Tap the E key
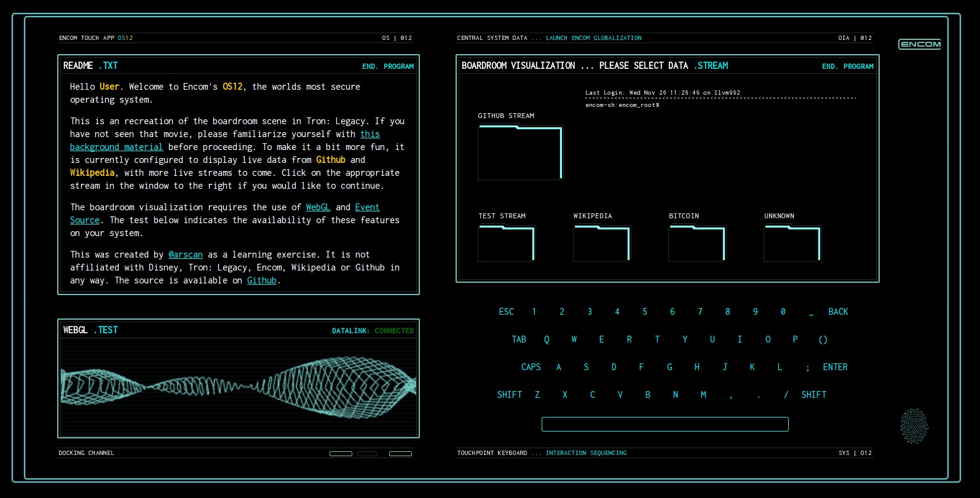This screenshot has width=980, height=498. pos(602,339)
